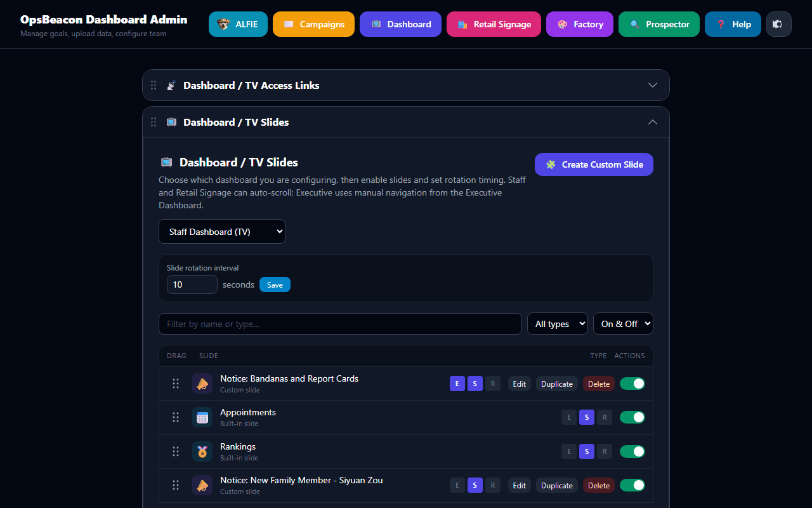Grab drag handle of TV Access Links panel
The width and height of the screenshot is (812, 508).
154,85
